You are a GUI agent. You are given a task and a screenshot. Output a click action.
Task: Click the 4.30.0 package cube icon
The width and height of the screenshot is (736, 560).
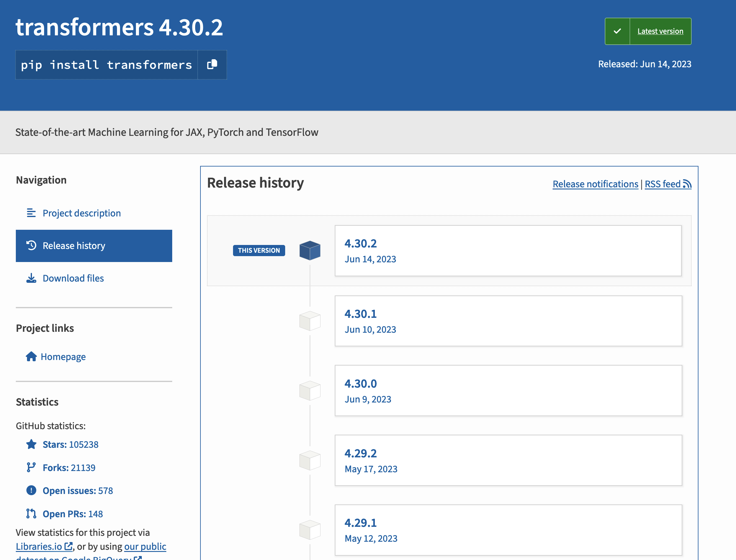[310, 390]
